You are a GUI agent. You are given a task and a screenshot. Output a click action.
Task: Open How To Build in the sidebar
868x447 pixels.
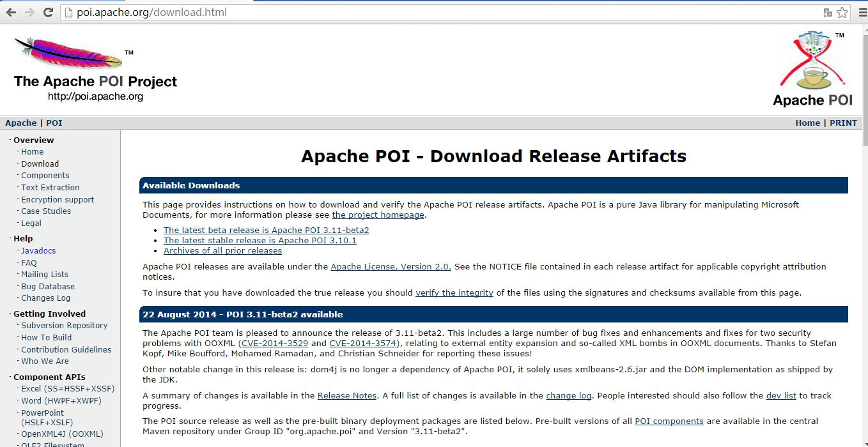[47, 338]
